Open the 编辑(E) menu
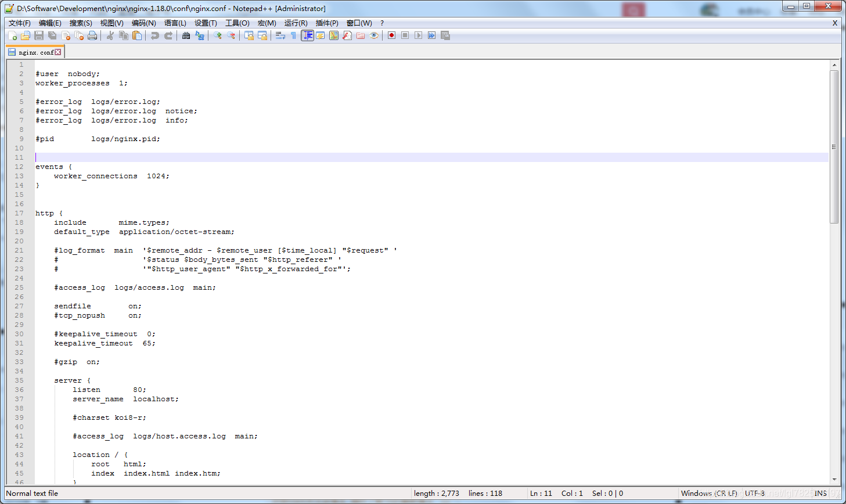Screen dimensions: 846x504 click(x=50, y=23)
